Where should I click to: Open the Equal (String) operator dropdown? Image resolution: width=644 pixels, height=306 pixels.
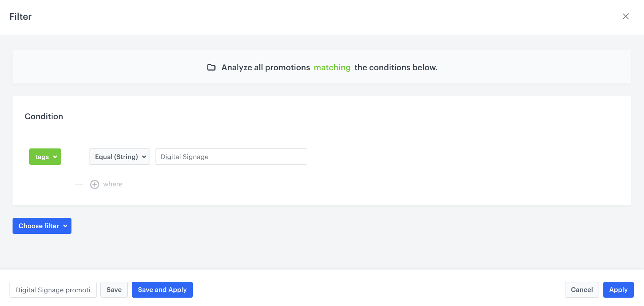coord(119,156)
